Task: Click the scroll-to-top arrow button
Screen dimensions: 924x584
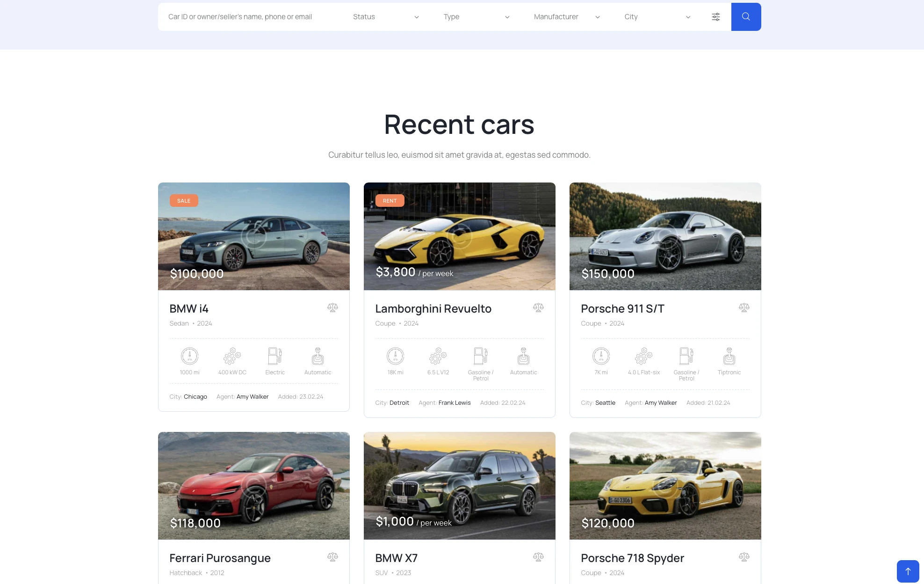Action: click(908, 571)
